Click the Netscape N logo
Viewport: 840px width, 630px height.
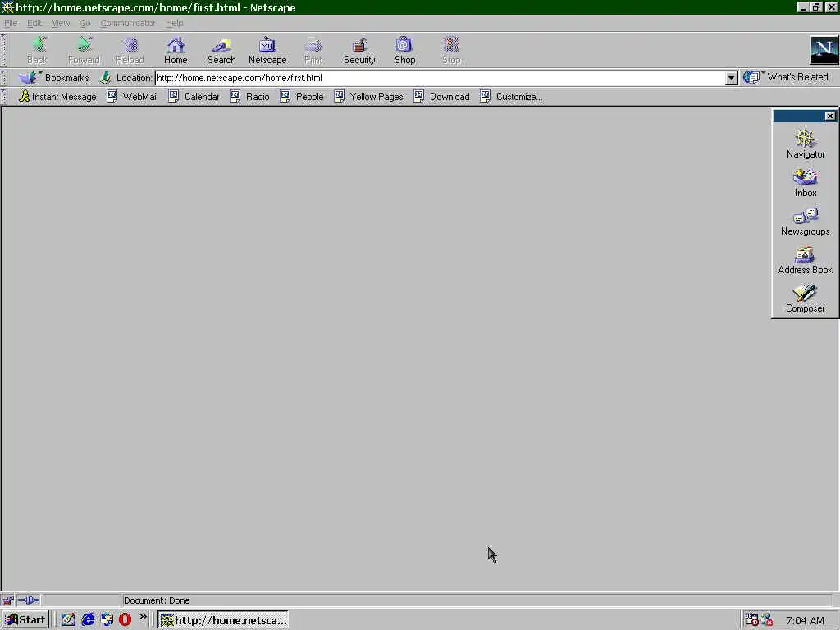[x=824, y=50]
